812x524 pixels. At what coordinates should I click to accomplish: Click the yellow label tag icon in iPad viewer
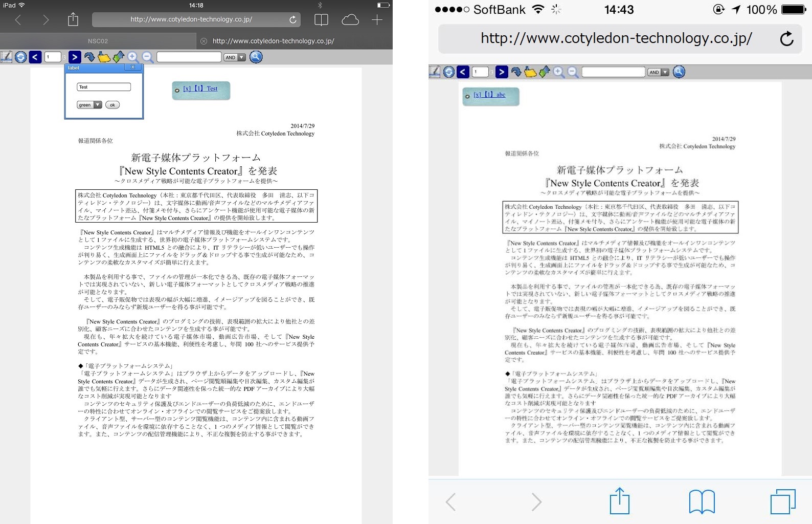(x=104, y=57)
